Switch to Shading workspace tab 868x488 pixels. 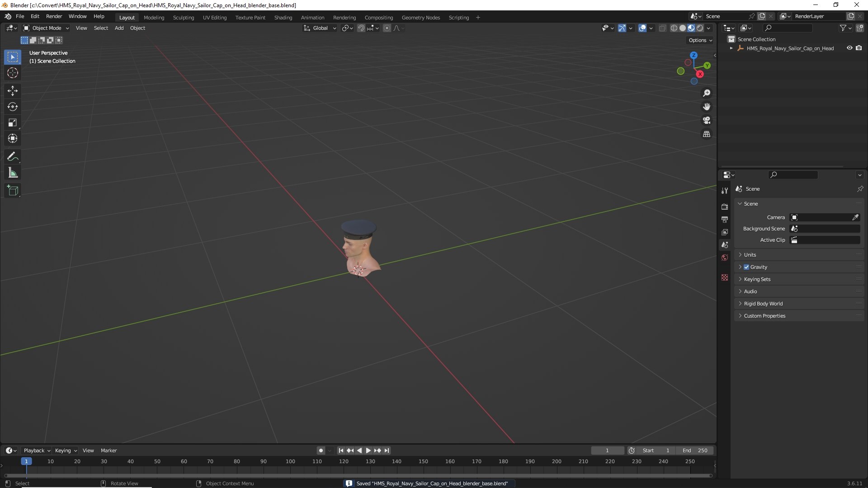click(x=283, y=18)
